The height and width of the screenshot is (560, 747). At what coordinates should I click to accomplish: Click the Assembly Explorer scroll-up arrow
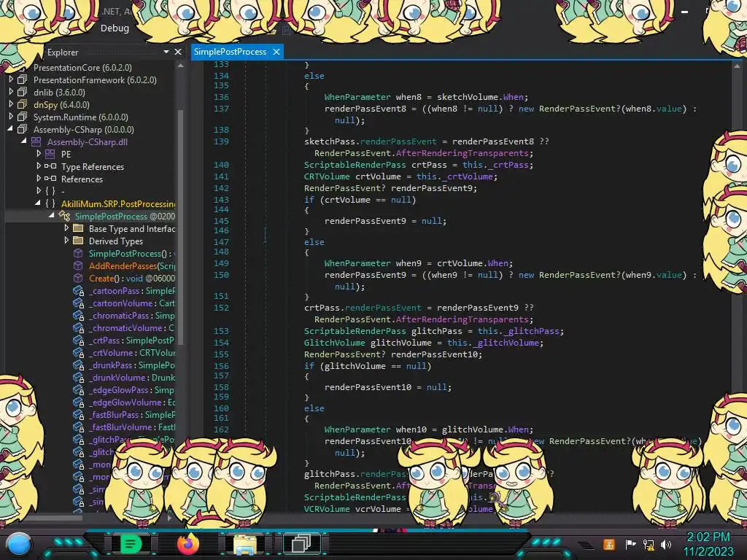pos(181,66)
